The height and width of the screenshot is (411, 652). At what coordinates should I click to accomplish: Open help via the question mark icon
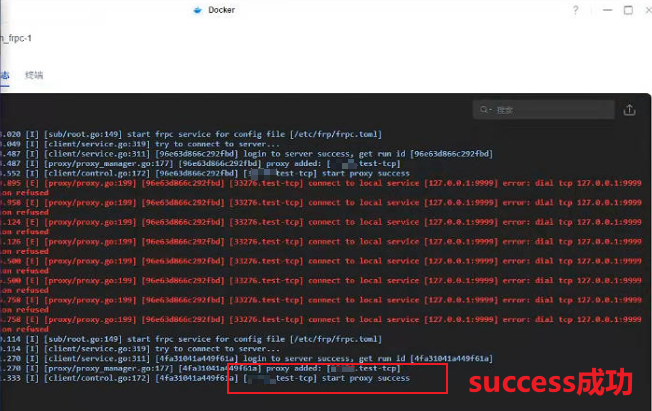point(575,10)
